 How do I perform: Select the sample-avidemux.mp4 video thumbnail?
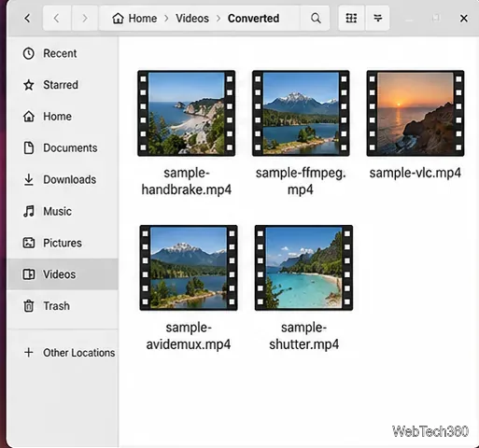click(189, 268)
